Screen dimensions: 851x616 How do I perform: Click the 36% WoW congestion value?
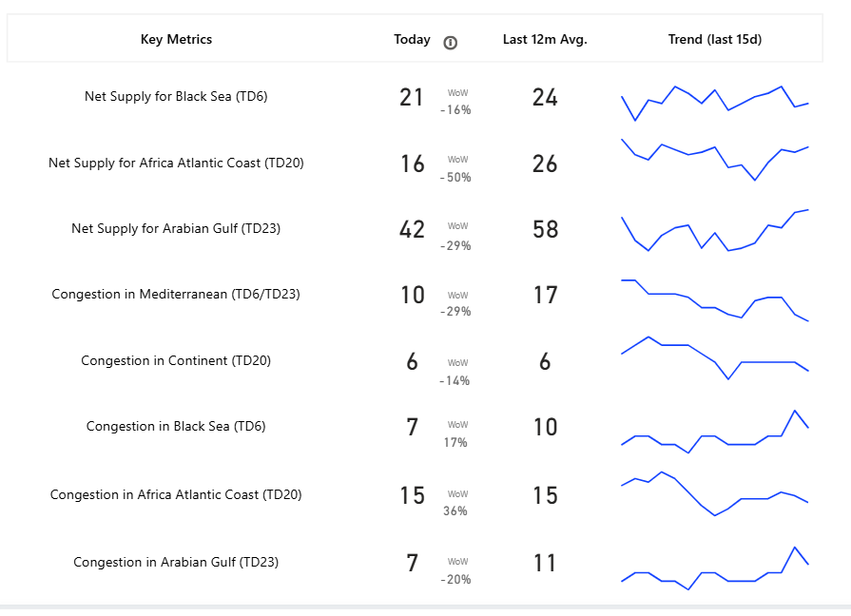pos(455,510)
